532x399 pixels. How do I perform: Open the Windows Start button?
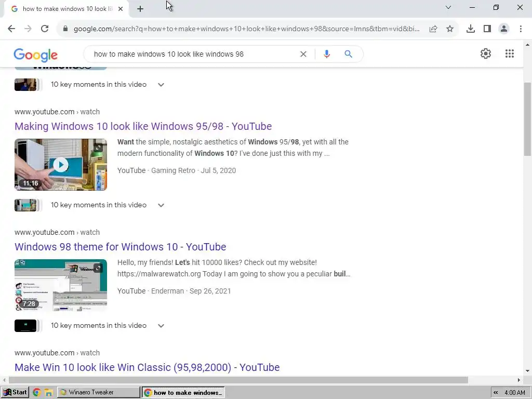point(15,392)
